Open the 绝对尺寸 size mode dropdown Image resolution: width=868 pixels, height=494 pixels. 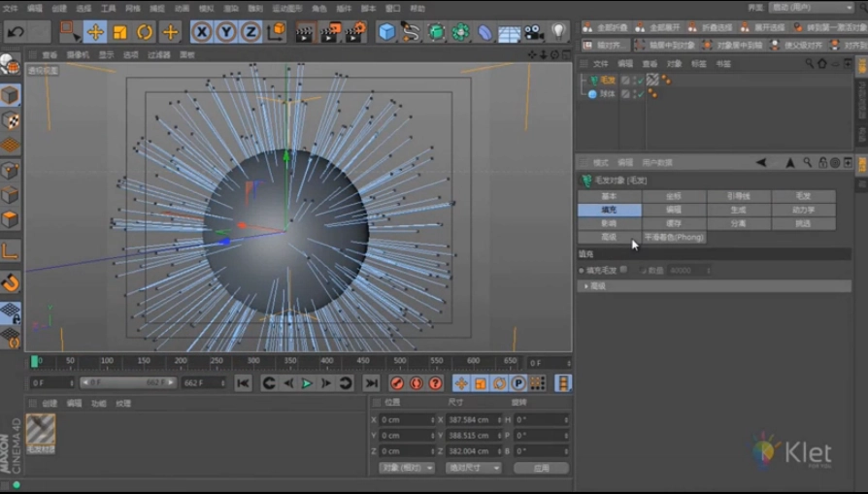(x=473, y=468)
